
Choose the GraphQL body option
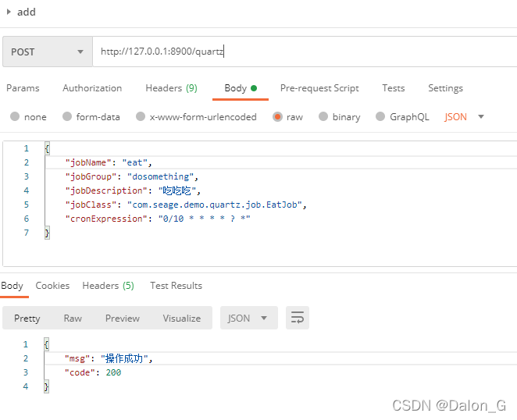coord(402,116)
